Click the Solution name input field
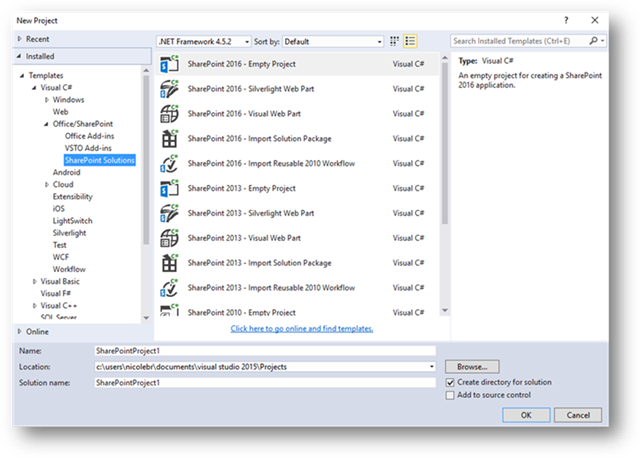The image size is (640, 458). tap(265, 382)
